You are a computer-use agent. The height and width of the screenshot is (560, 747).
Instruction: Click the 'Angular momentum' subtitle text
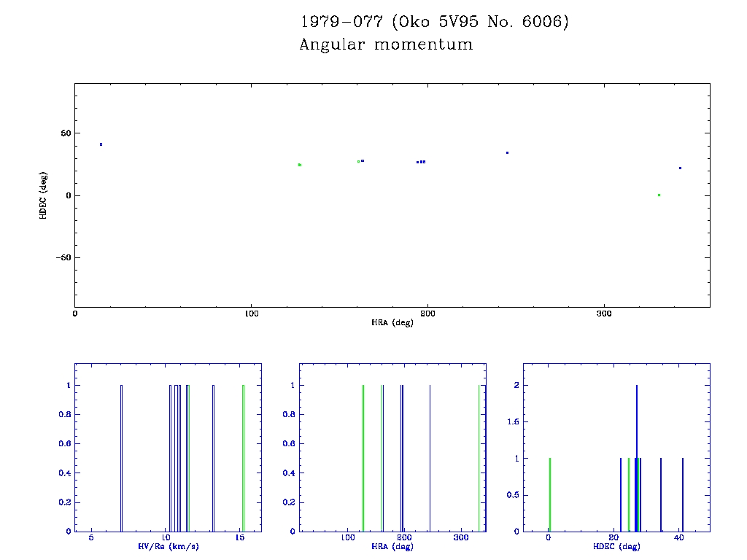pyautogui.click(x=386, y=45)
